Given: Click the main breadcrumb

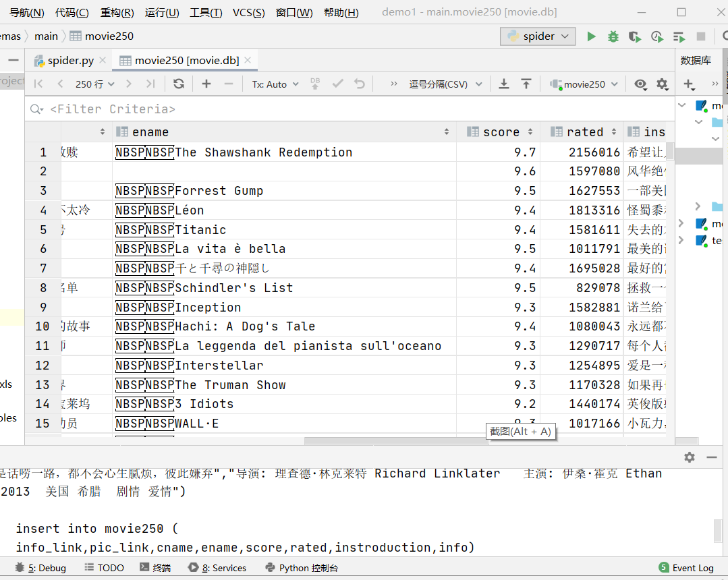Looking at the screenshot, I should pos(46,36).
